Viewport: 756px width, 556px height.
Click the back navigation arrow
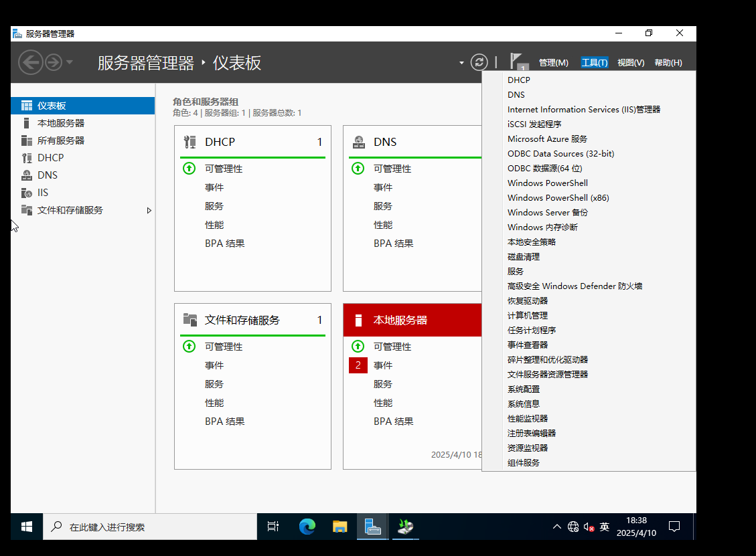pos(31,63)
